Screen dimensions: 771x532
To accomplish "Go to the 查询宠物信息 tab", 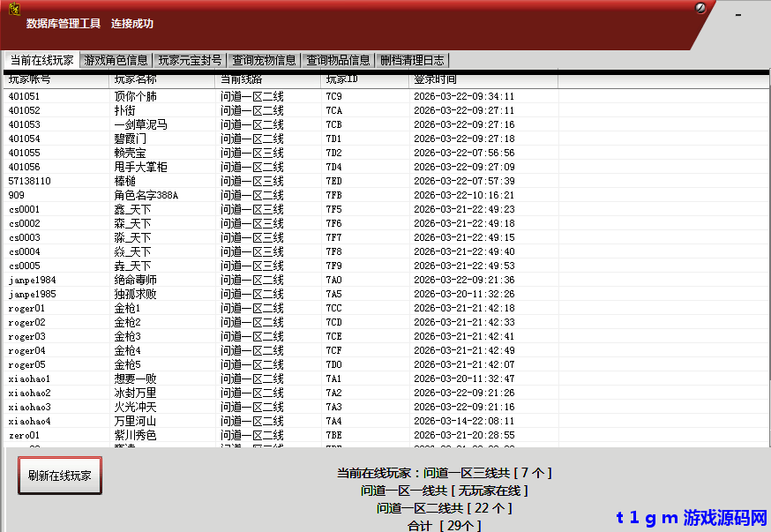I will click(x=264, y=61).
